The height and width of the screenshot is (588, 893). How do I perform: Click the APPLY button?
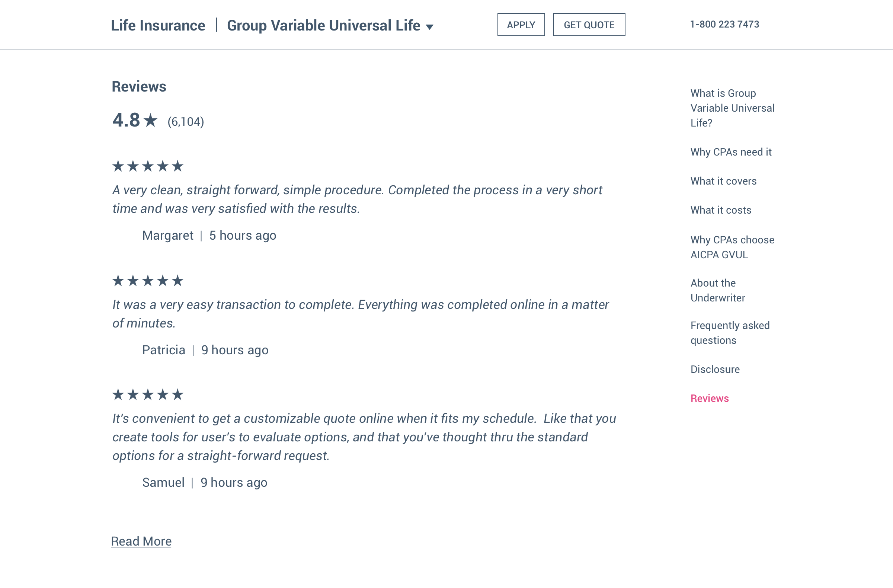(521, 25)
